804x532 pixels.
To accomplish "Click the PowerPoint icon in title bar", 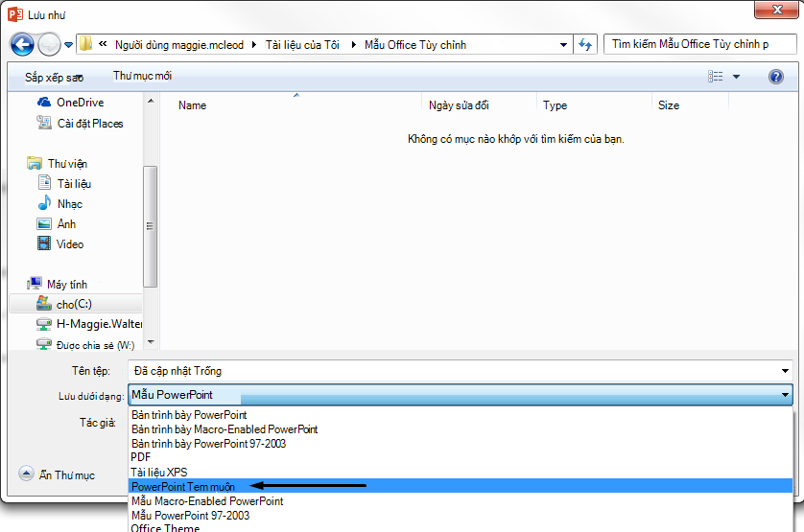I will pos(15,14).
